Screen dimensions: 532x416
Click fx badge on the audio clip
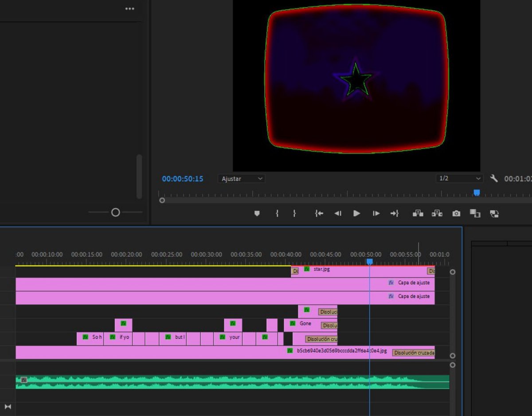pyautogui.click(x=24, y=380)
